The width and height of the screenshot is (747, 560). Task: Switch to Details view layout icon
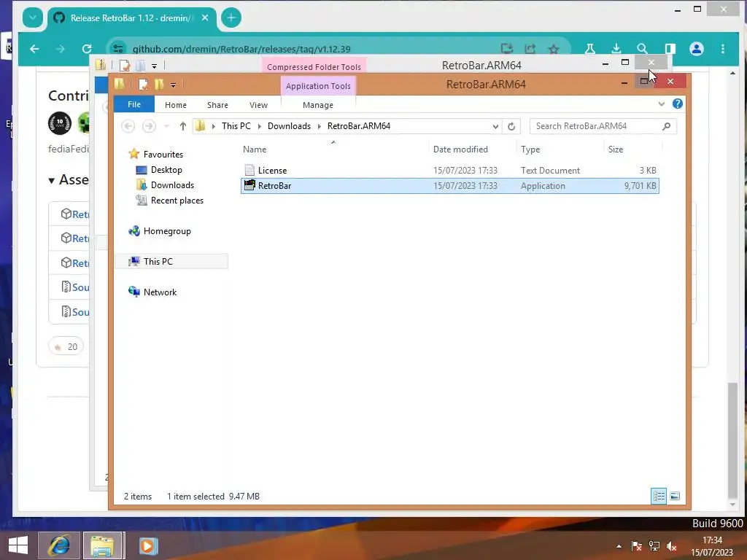click(659, 496)
